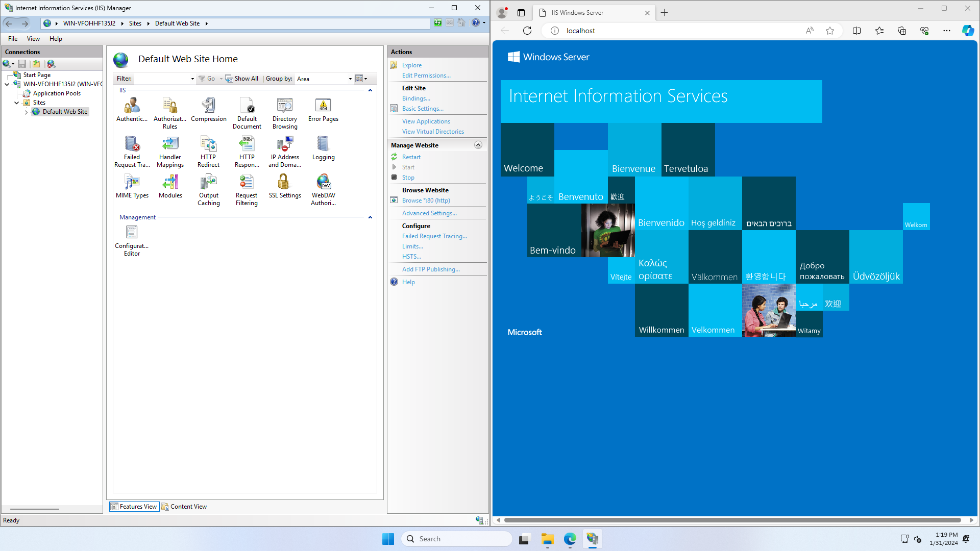Open the HTTP Redirect feature
The height and width of the screenshot is (551, 980).
208,151
